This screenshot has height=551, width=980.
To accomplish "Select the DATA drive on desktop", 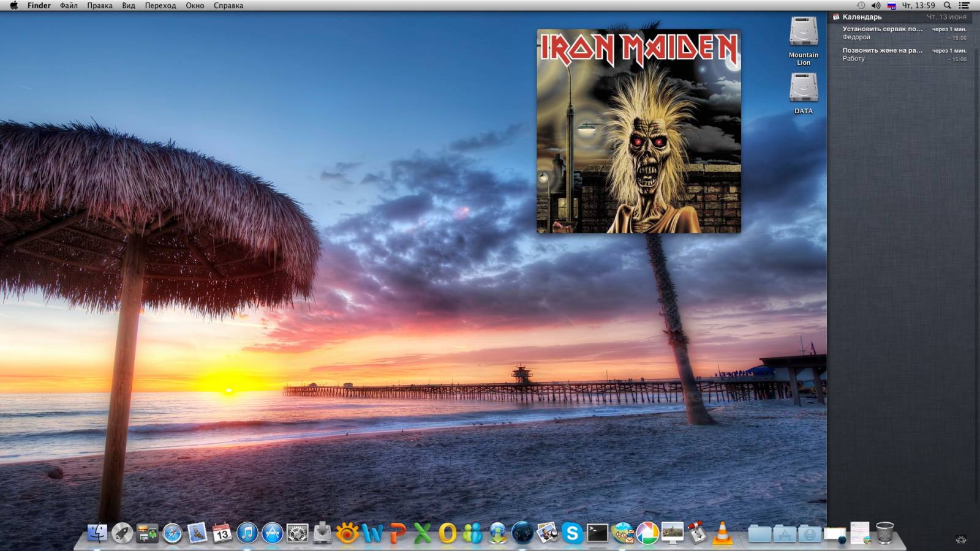I will (804, 93).
